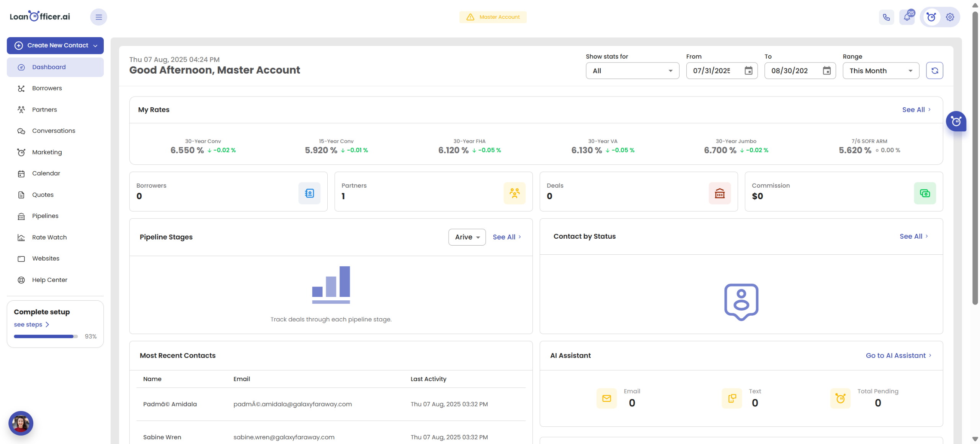
Task: Open the From date calendar picker
Action: 748,70
